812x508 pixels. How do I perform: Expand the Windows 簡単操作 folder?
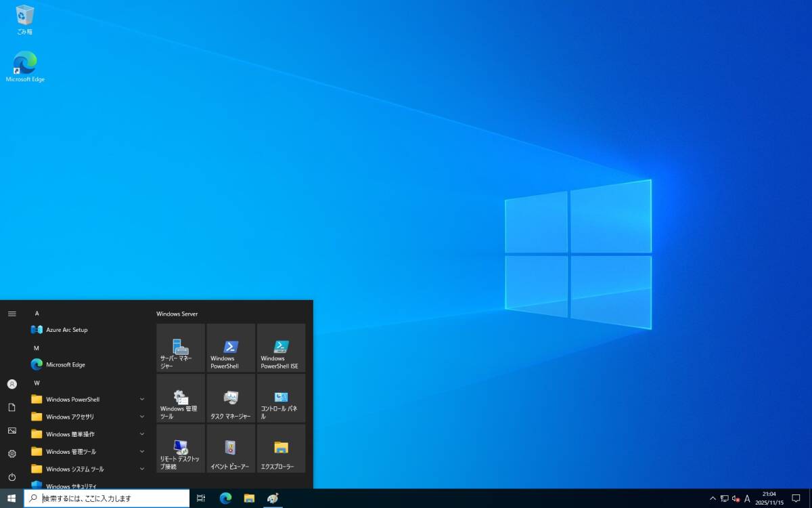pos(88,434)
